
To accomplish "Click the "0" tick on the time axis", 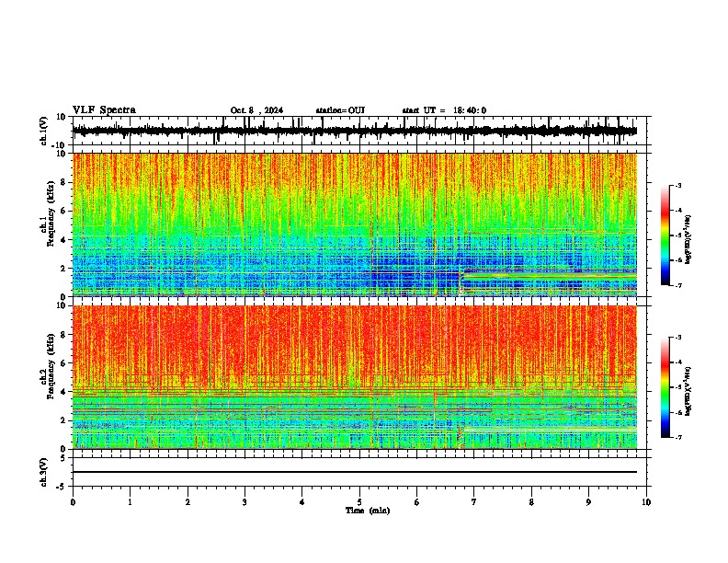I will [73, 502].
